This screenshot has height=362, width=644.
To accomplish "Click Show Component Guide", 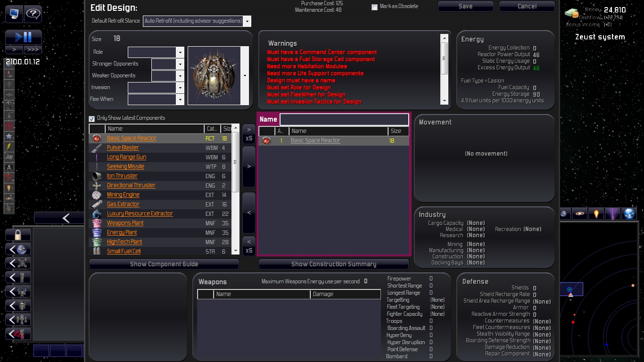I will click(164, 264).
